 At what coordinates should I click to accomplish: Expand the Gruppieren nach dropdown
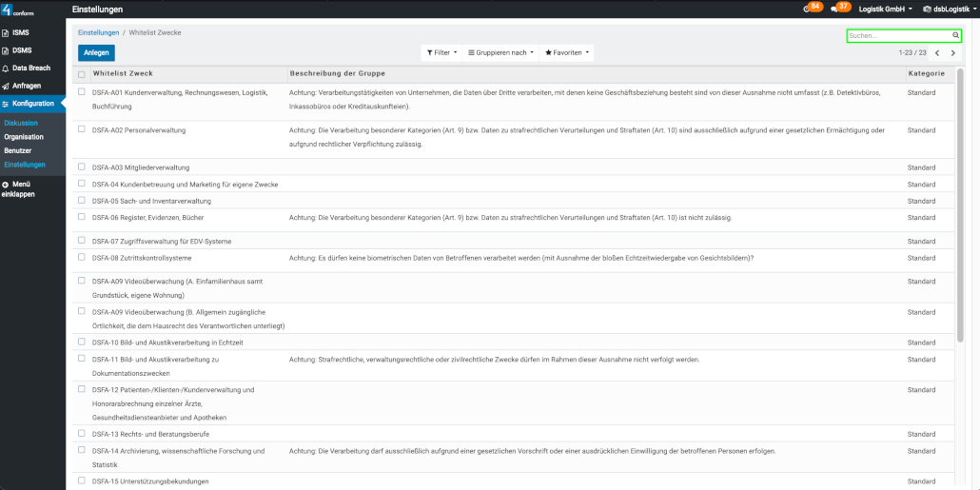pos(500,53)
